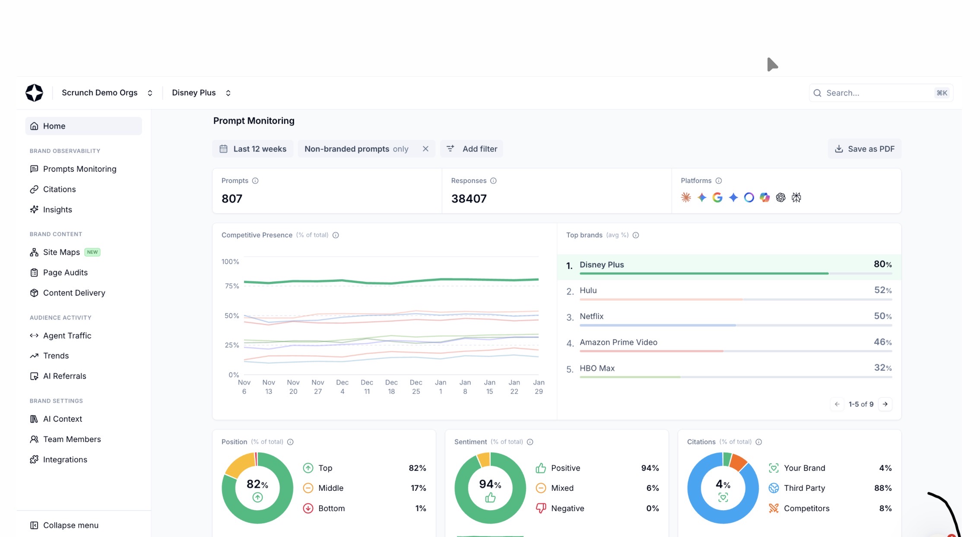The height and width of the screenshot is (537, 980).
Task: Click the HBO Max row in Top brands
Action: [729, 370]
